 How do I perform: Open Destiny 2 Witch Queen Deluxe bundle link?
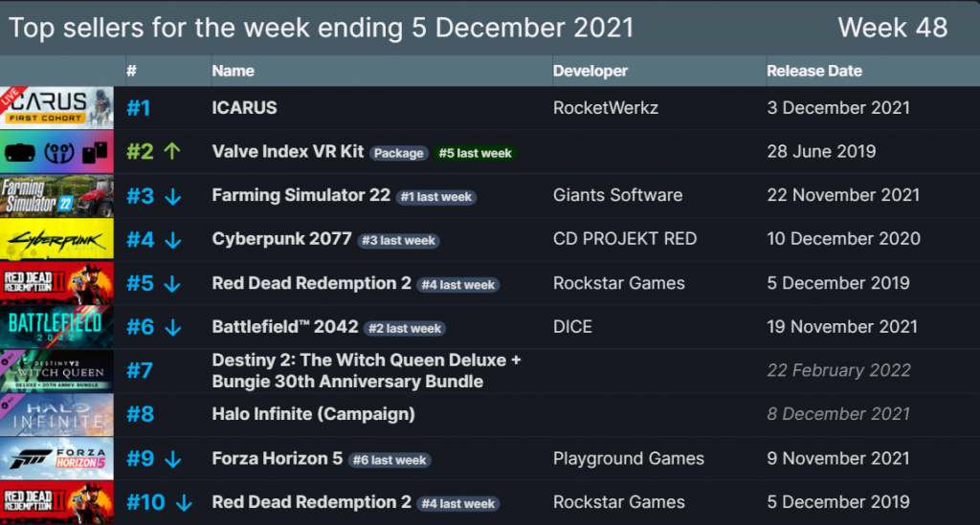point(367,371)
